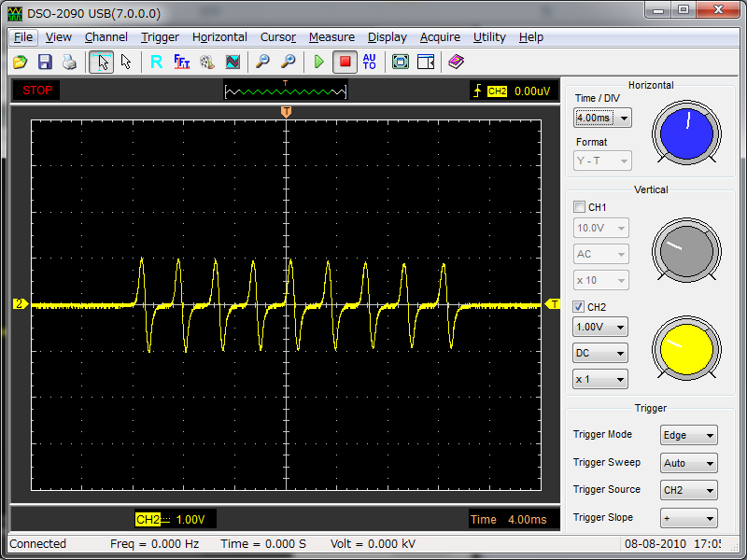Screen dimensions: 747x560
Task: Start acquisition with the green play icon
Action: tap(318, 62)
